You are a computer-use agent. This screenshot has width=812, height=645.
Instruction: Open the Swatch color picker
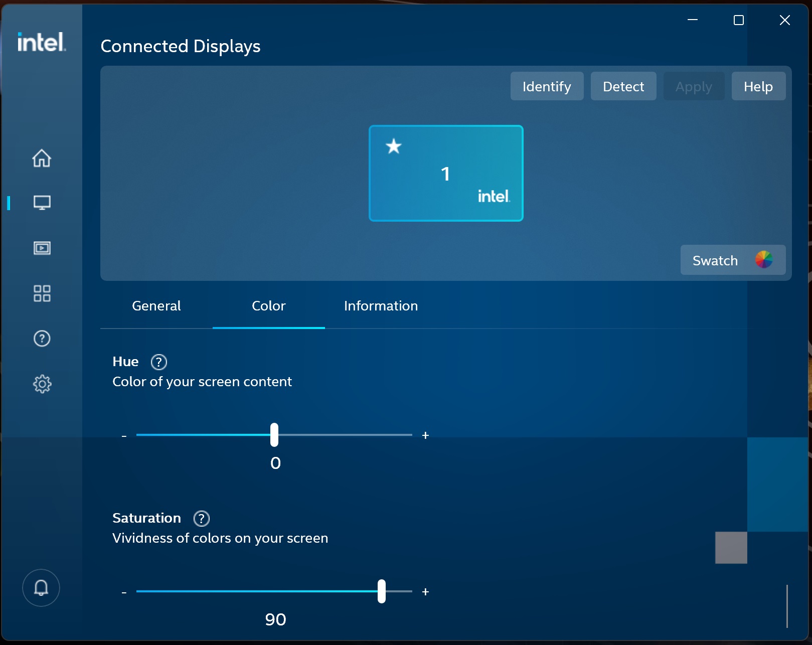pos(732,260)
